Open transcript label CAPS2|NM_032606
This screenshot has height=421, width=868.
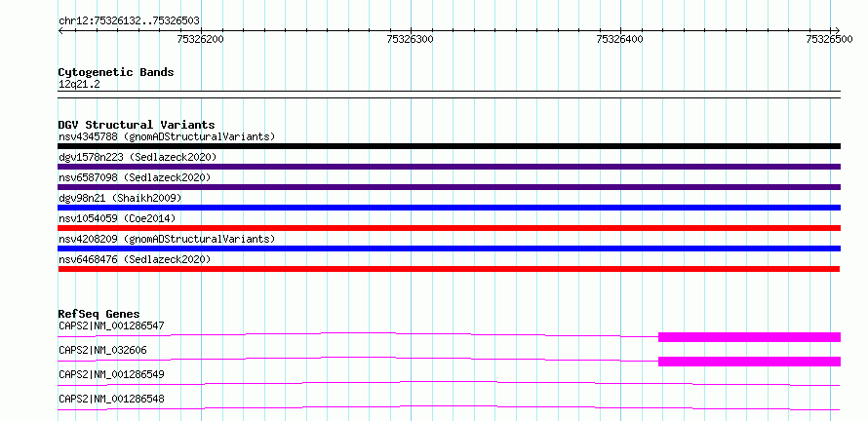tap(103, 350)
